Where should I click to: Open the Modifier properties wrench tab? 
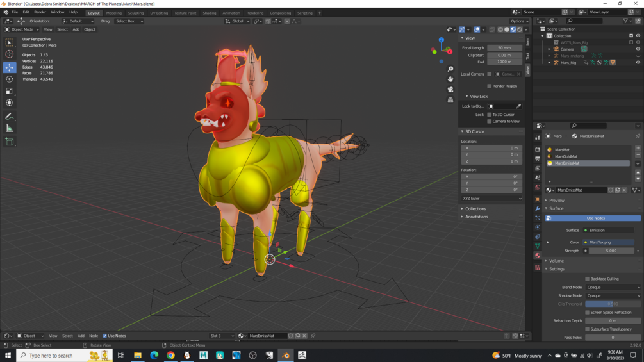tap(538, 208)
